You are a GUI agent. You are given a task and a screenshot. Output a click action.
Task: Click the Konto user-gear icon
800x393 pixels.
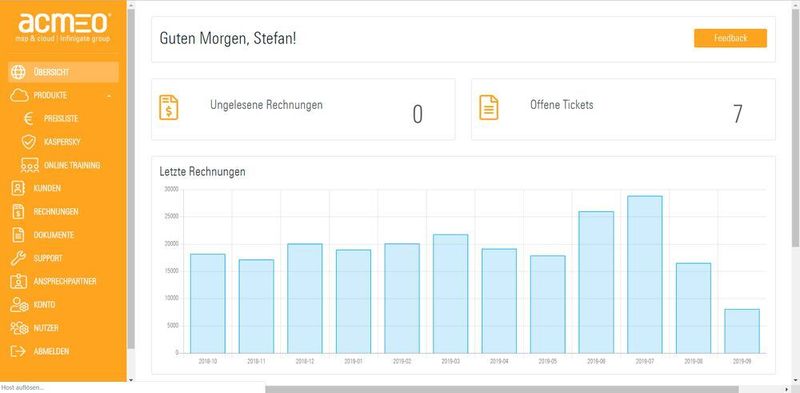coord(19,305)
